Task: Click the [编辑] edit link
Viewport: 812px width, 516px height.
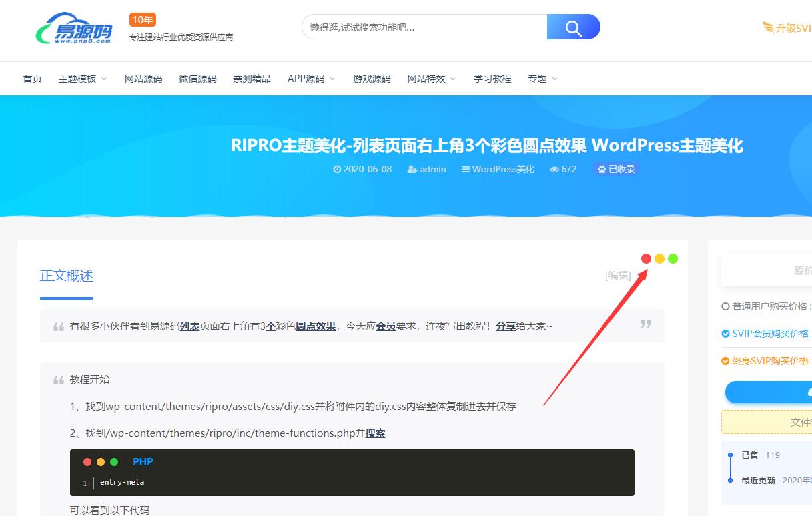Action: pyautogui.click(x=618, y=275)
